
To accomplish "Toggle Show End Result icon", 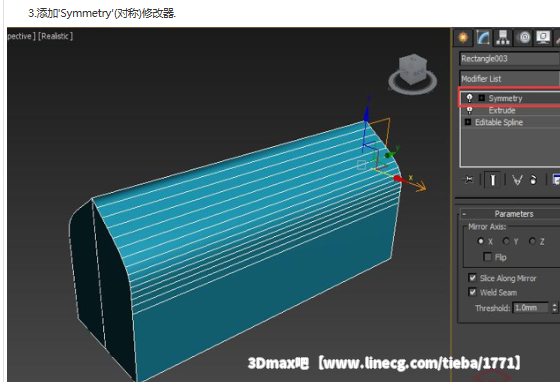I will coord(492,180).
